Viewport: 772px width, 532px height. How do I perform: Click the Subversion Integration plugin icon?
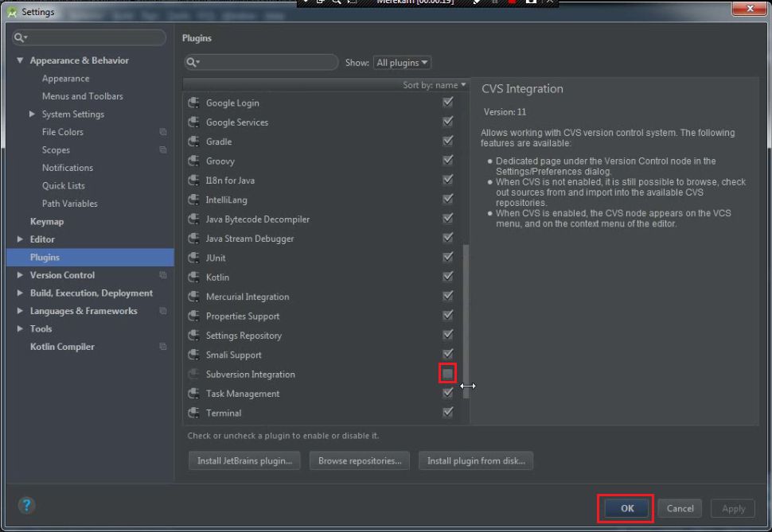click(x=194, y=374)
